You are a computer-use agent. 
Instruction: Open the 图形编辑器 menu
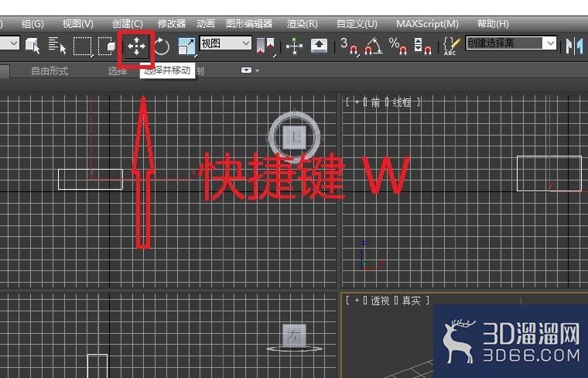(x=249, y=24)
